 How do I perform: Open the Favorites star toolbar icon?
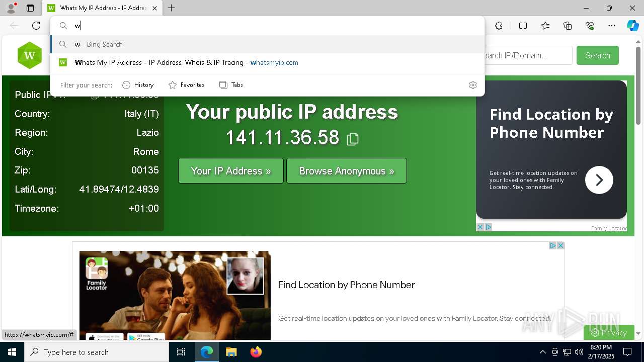coord(545,26)
